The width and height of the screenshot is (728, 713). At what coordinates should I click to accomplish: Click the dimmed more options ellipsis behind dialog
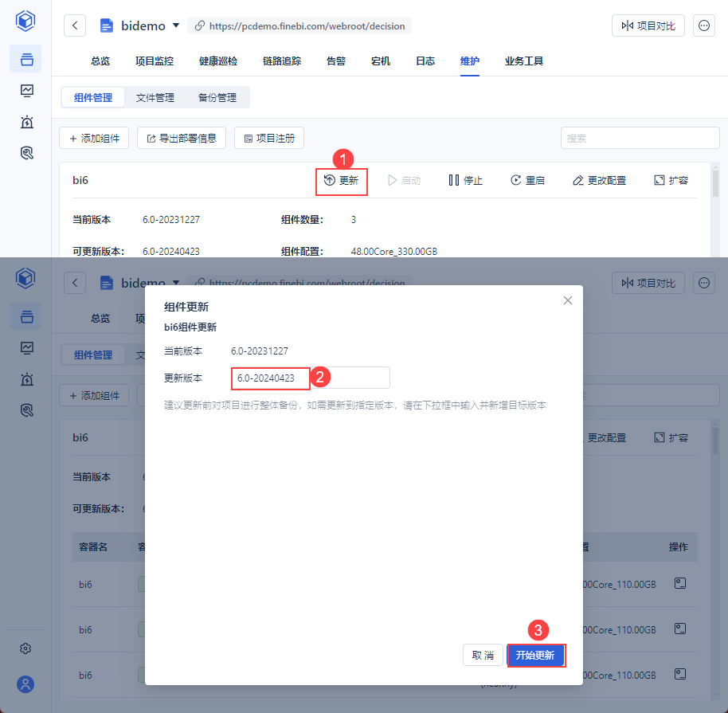click(x=704, y=283)
